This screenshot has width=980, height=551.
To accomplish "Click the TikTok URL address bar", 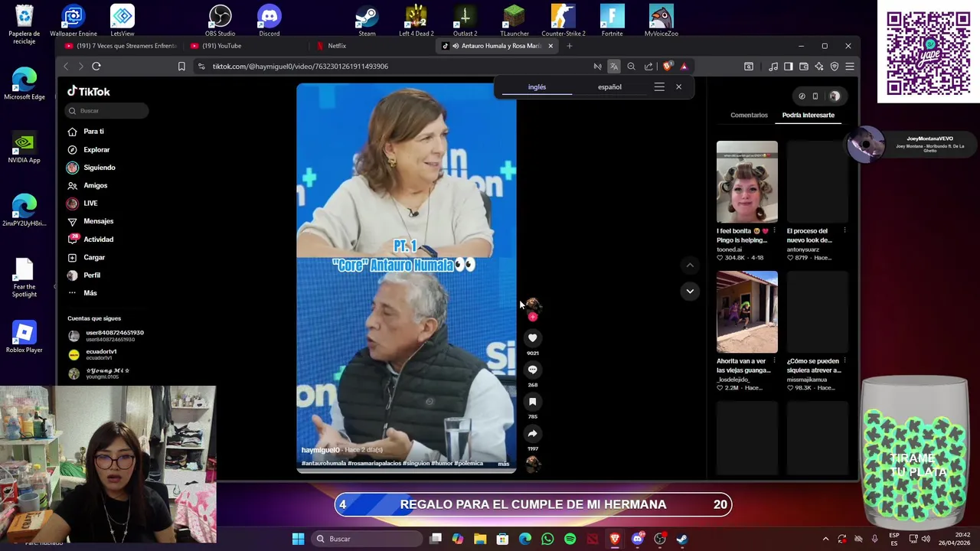I will tap(390, 67).
